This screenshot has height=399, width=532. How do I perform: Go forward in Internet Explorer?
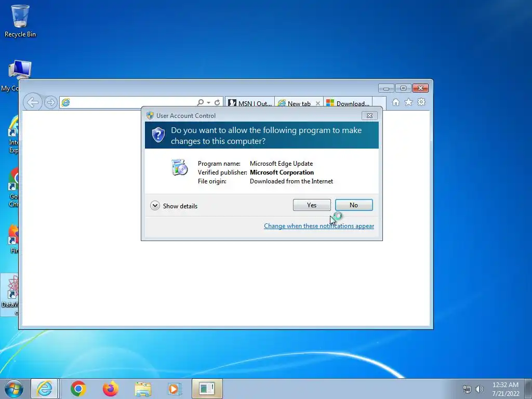click(x=50, y=102)
